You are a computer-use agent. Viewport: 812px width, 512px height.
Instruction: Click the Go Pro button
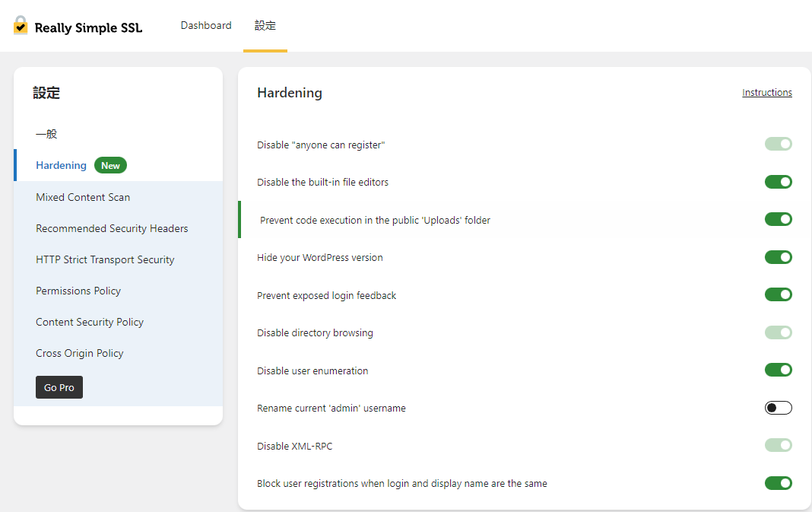click(x=59, y=387)
